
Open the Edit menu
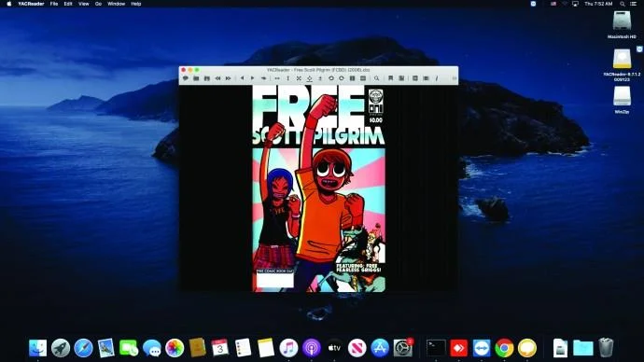click(x=68, y=4)
